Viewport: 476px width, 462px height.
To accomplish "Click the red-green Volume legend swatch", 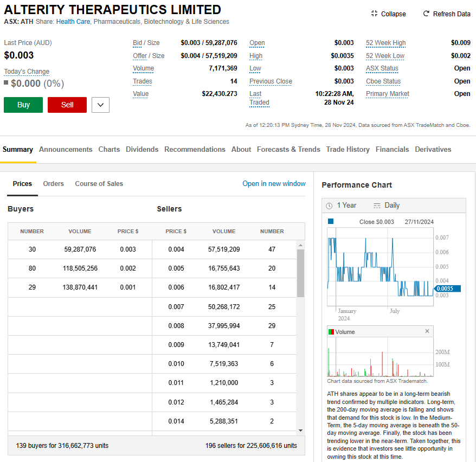I will point(331,332).
